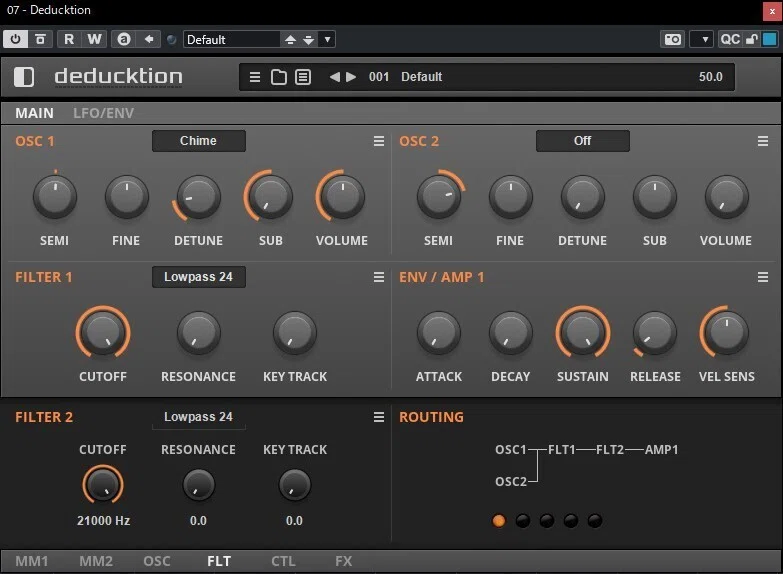Open the Default preset name field in host bar

[x=231, y=39]
